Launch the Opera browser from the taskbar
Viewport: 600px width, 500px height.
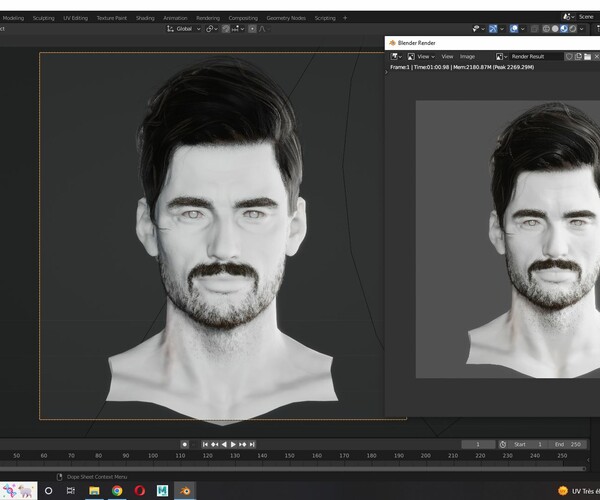click(140, 491)
